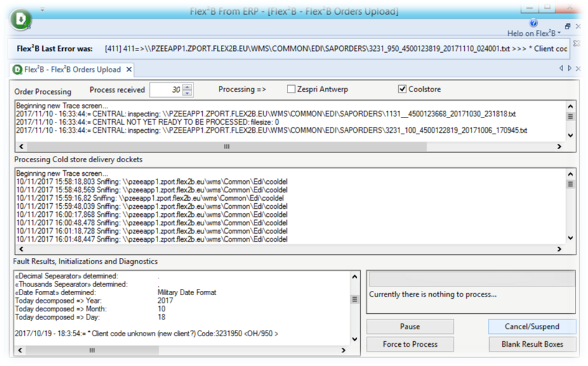Select the "CENTRAL NOT YET READY TO BE PROCESSED" line
588x366 pixels.
147,122
